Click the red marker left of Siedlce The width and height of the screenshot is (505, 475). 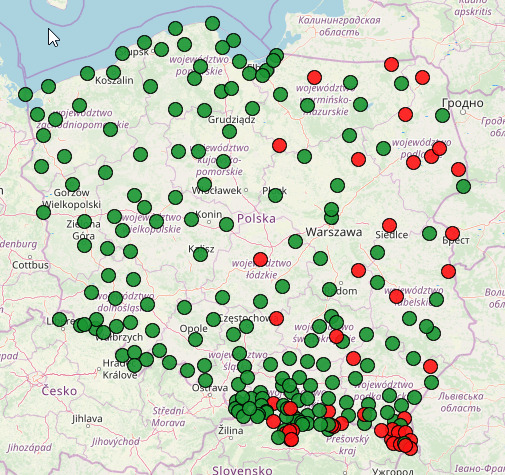coord(389,225)
